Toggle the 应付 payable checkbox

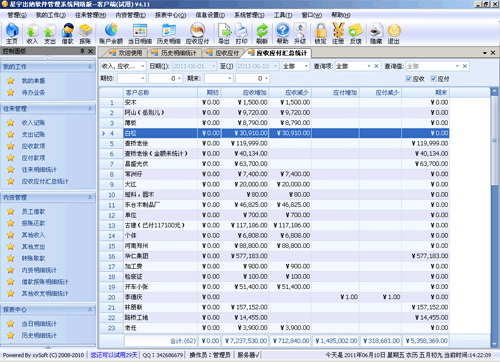(x=433, y=79)
